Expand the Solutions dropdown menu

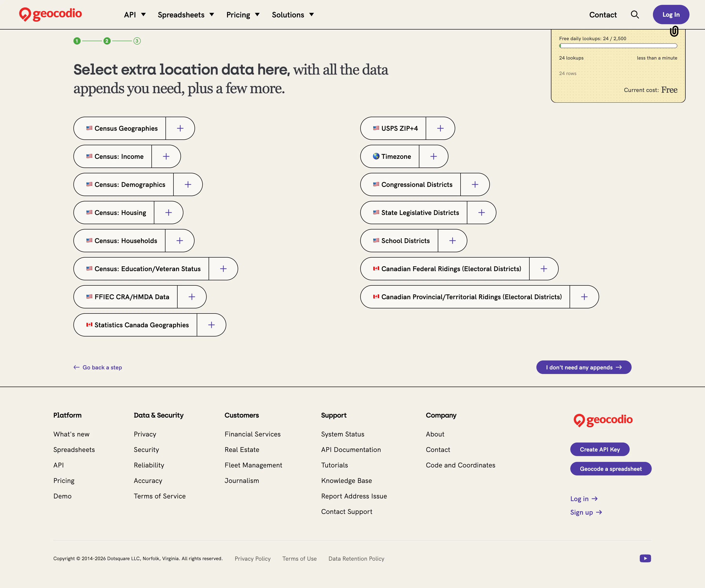[x=293, y=15]
